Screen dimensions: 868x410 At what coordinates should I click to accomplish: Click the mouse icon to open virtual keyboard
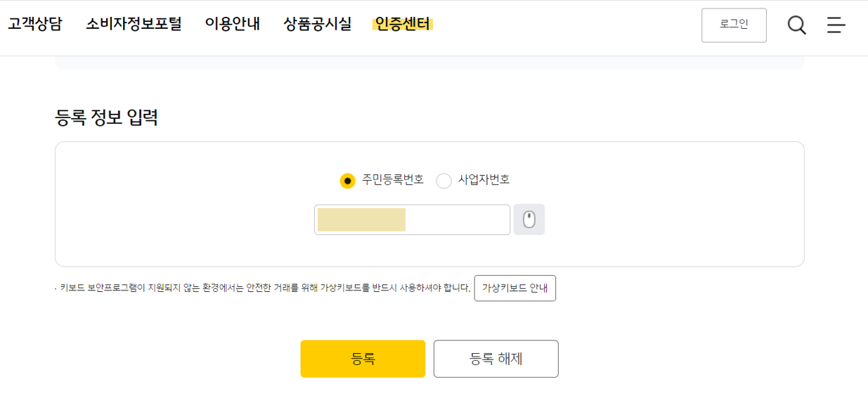pyautogui.click(x=529, y=219)
